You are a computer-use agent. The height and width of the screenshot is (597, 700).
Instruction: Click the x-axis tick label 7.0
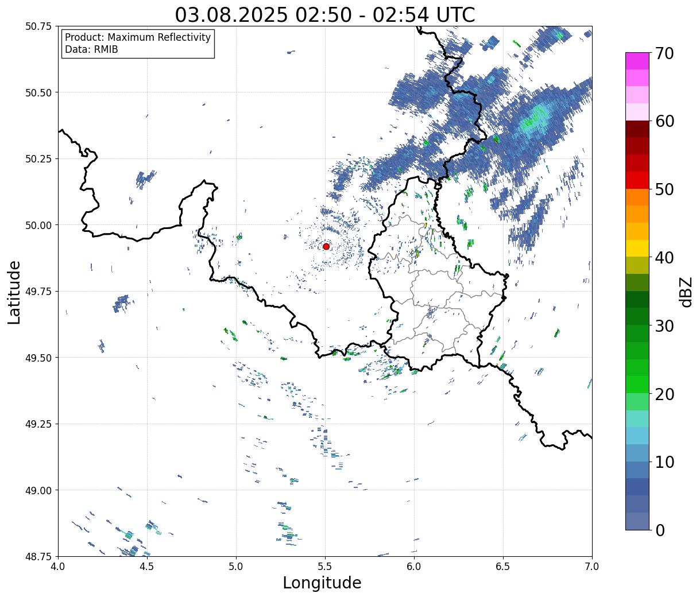pyautogui.click(x=592, y=567)
